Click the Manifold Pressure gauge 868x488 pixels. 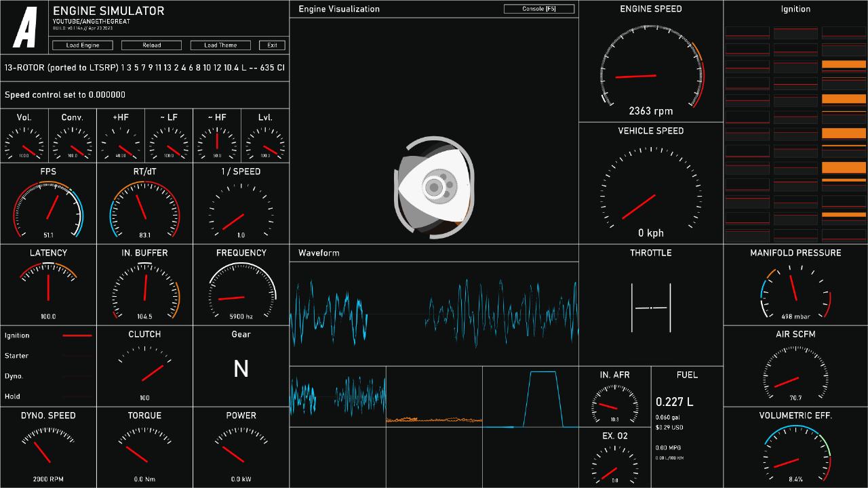point(795,293)
